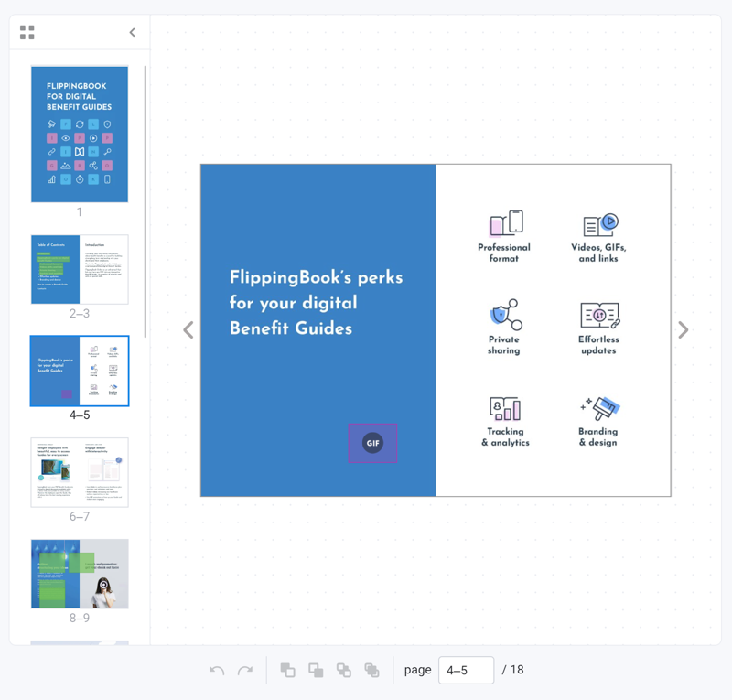Screen dimensions: 732x700
Task: Click the undo arrow icon
Action: click(217, 670)
